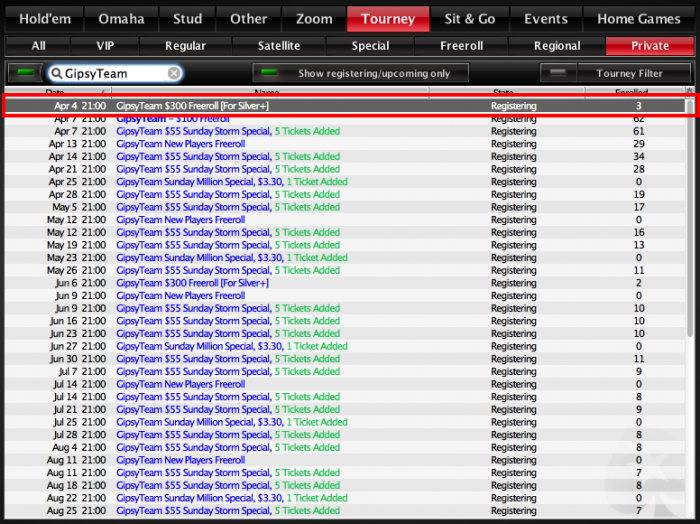Select Apr 13 GipsyTeam New Players Freeroll
Screen dimensions: 700x524
click(x=345, y=144)
